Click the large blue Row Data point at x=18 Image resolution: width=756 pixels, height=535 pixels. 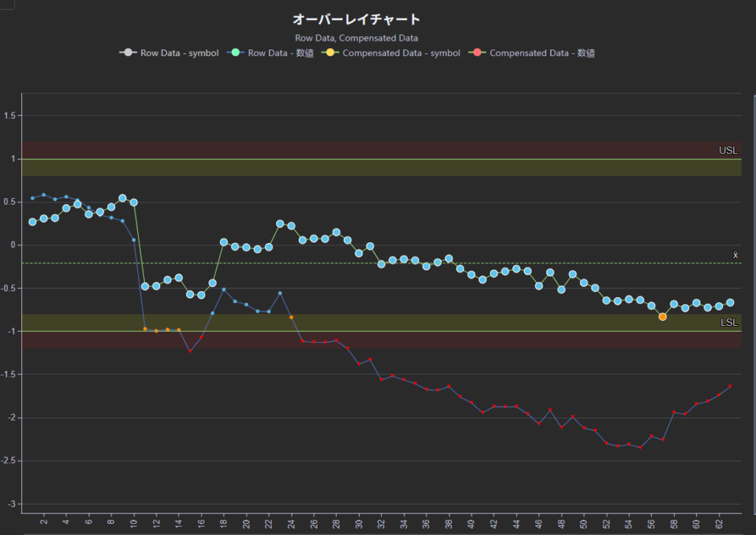(x=224, y=242)
